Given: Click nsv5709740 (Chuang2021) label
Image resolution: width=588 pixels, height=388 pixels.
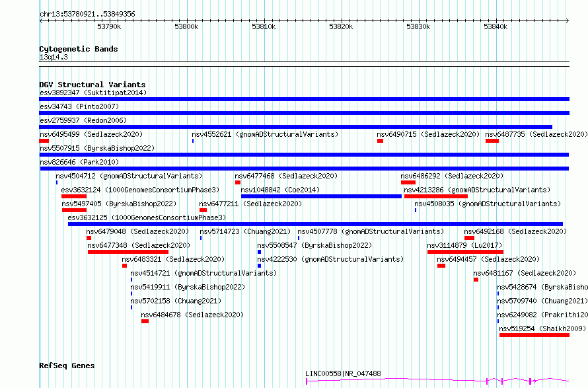Looking at the screenshot, I should 542,301.
